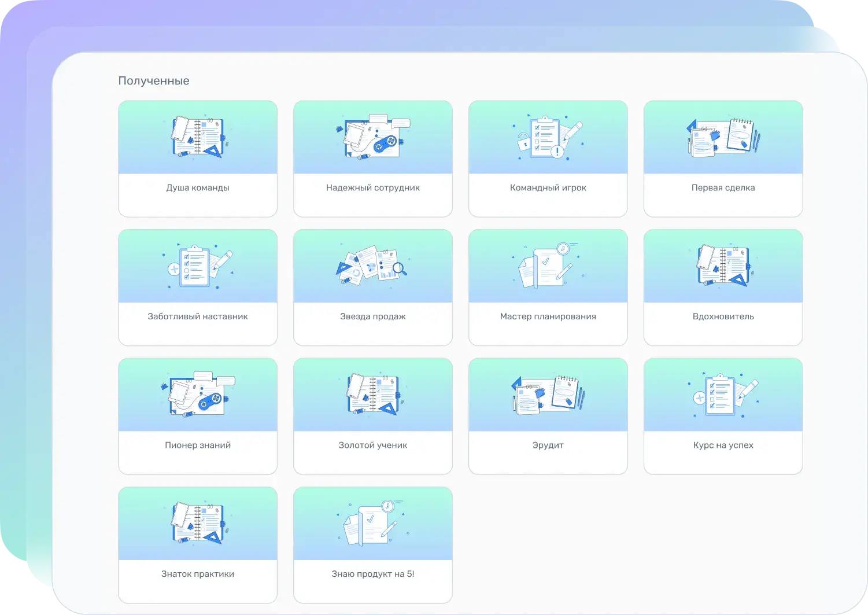Image resolution: width=868 pixels, height=615 pixels.
Task: Open the Душа команды badge illustration
Action: pyautogui.click(x=198, y=137)
